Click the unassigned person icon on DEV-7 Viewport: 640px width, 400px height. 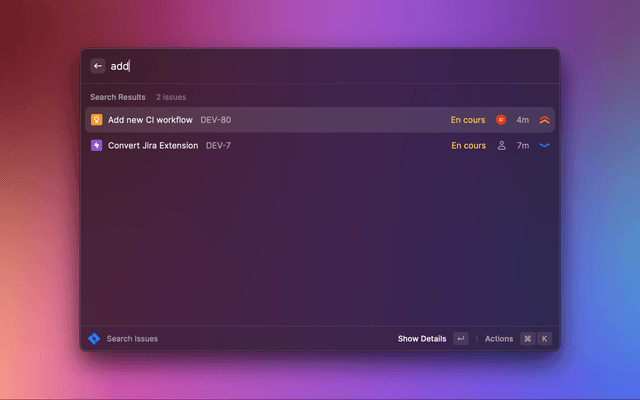click(x=502, y=145)
